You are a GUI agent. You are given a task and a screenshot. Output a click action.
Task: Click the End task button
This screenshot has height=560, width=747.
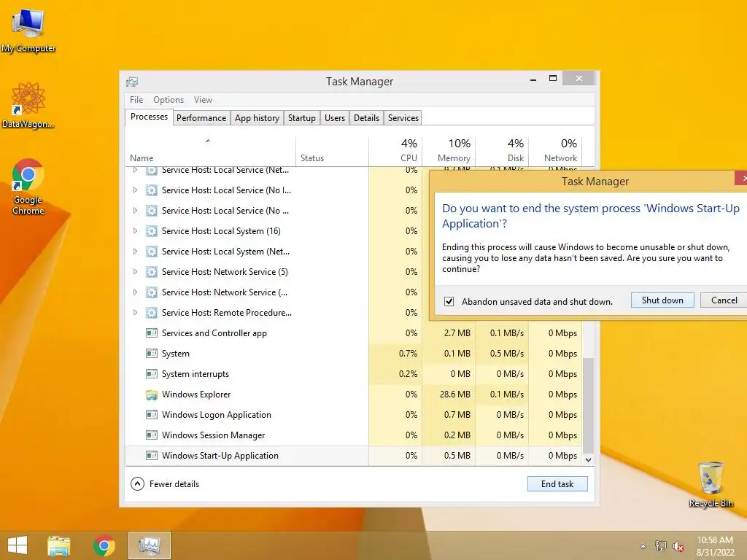557,484
